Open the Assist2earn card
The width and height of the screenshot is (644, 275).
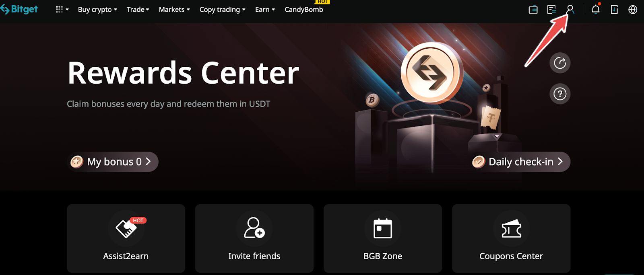pyautogui.click(x=126, y=238)
